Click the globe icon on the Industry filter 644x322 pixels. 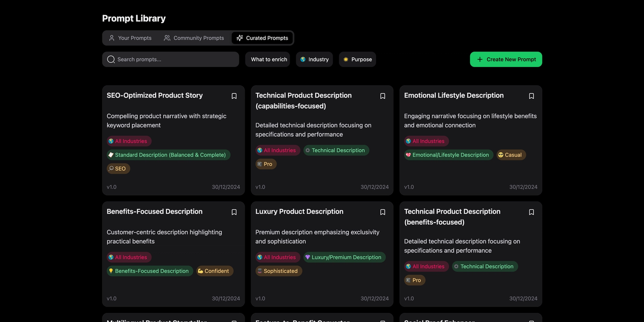pos(303,59)
